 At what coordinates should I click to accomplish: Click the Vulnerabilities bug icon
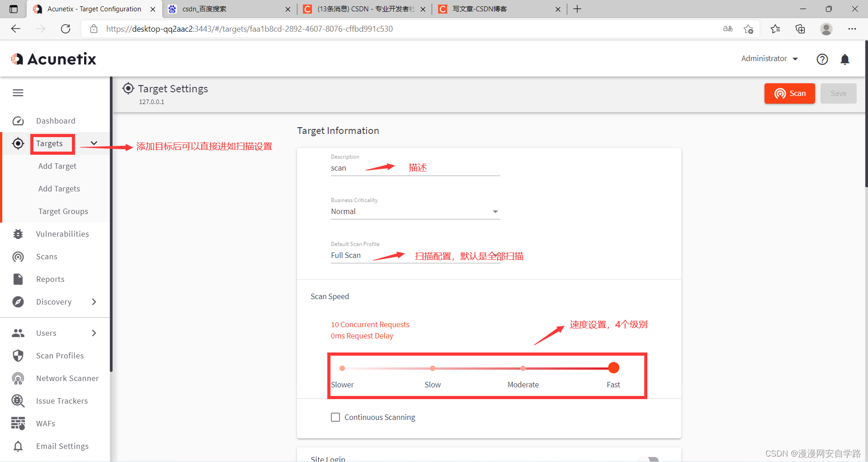(18, 234)
